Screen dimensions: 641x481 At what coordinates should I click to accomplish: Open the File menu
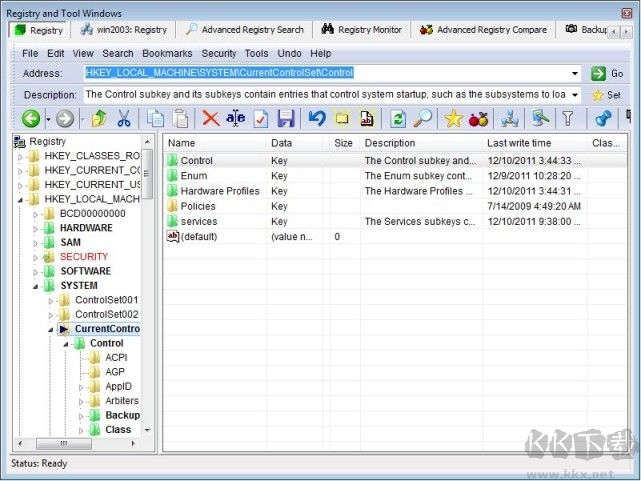[x=30, y=54]
